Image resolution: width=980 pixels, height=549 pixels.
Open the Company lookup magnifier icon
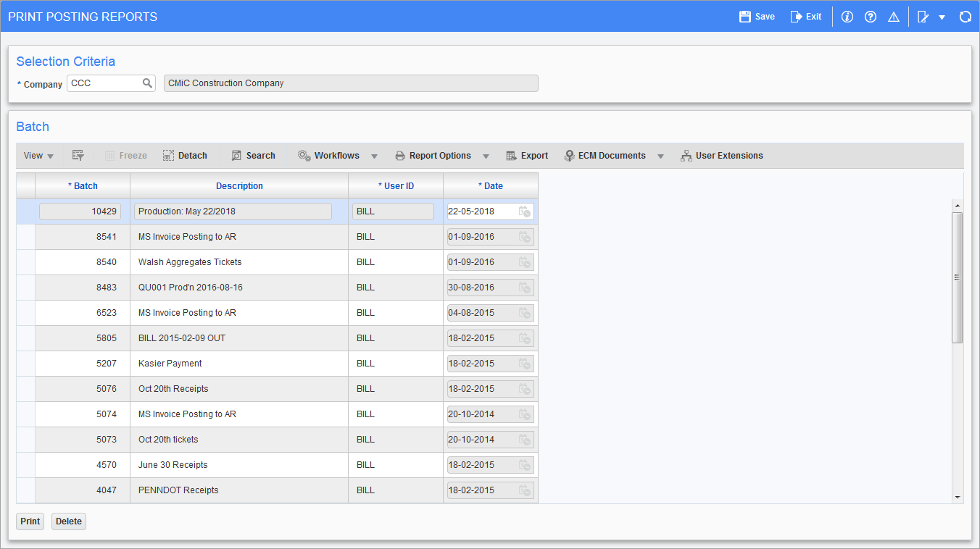click(x=147, y=83)
